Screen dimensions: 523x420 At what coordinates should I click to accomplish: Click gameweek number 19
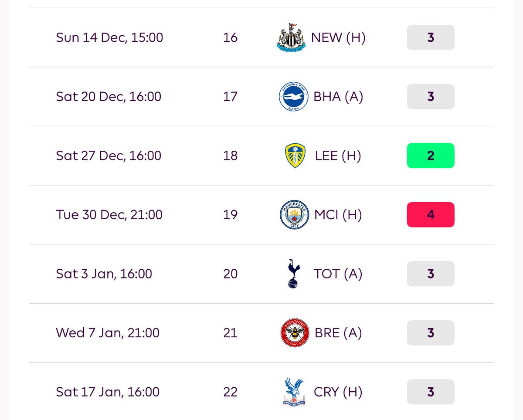click(x=230, y=215)
